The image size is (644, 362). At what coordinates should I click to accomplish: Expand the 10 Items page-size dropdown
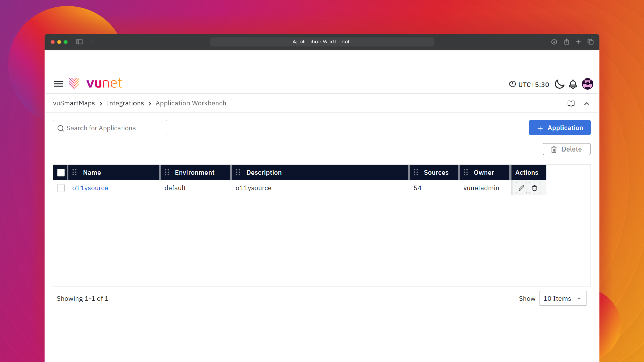coord(562,298)
